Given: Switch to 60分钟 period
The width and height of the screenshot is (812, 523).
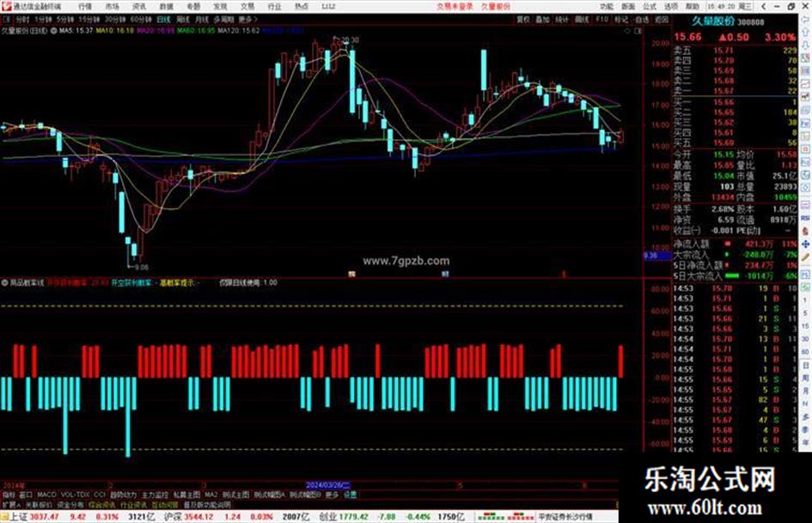Looking at the screenshot, I should click(x=141, y=19).
